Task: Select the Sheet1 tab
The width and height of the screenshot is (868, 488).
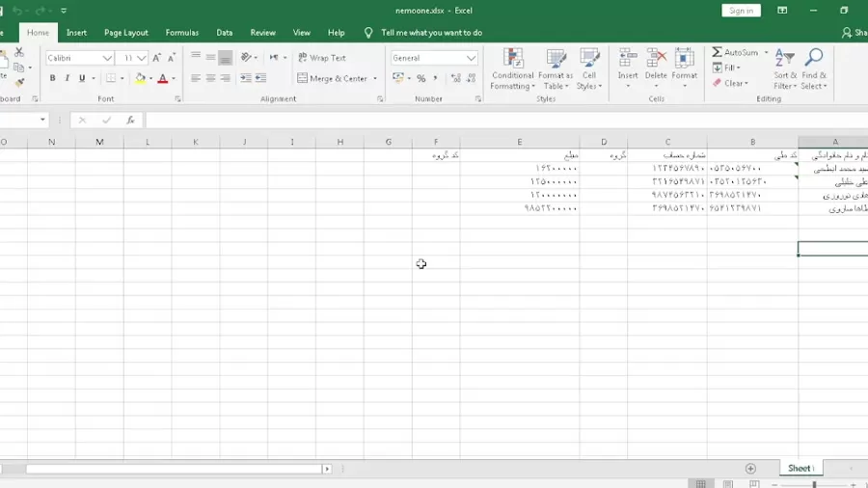Action: point(800,468)
